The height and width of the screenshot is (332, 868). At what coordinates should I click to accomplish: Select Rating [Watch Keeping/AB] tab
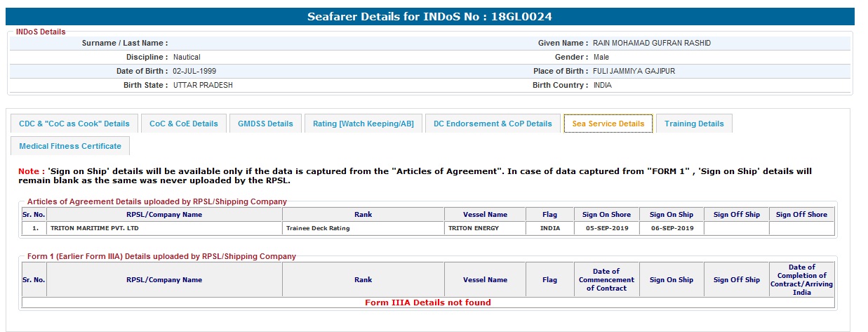coord(363,124)
